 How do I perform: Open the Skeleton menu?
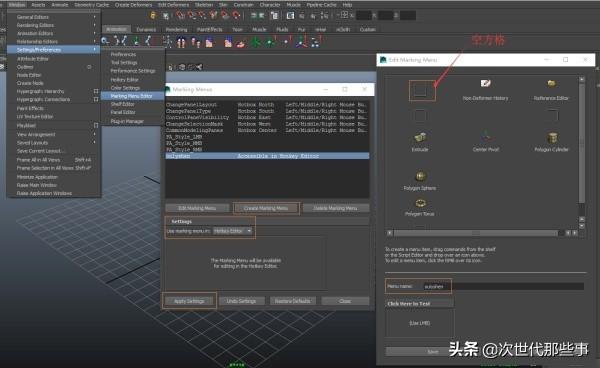(x=204, y=5)
